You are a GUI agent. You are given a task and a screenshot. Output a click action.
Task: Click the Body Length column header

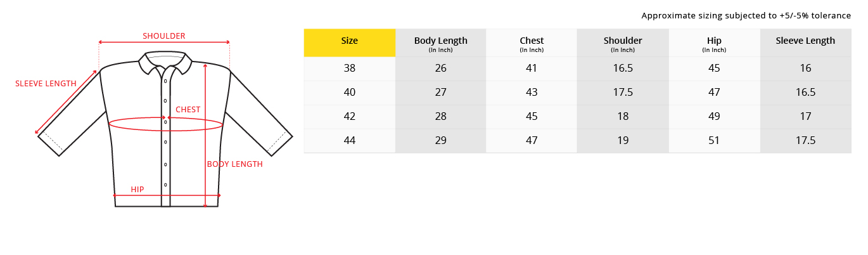coord(440,43)
